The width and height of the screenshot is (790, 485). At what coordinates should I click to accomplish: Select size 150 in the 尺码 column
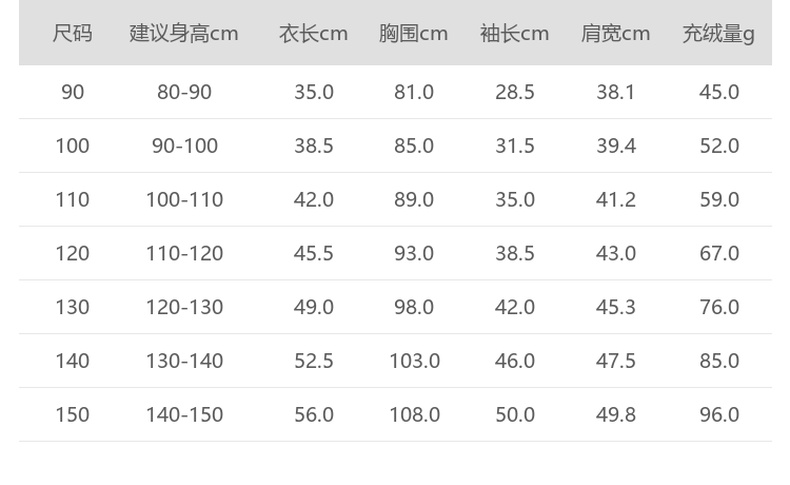click(72, 414)
